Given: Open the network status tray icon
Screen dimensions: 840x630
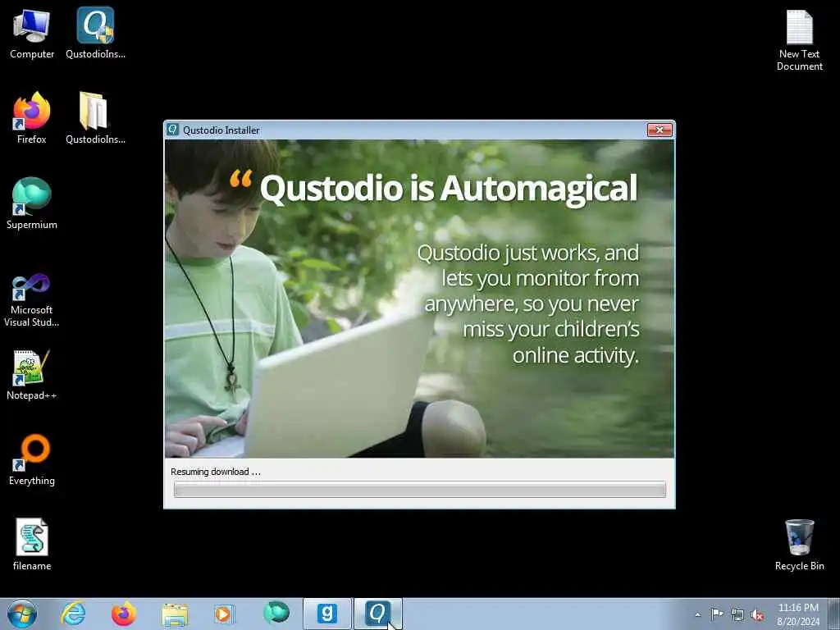Looking at the screenshot, I should tap(737, 615).
